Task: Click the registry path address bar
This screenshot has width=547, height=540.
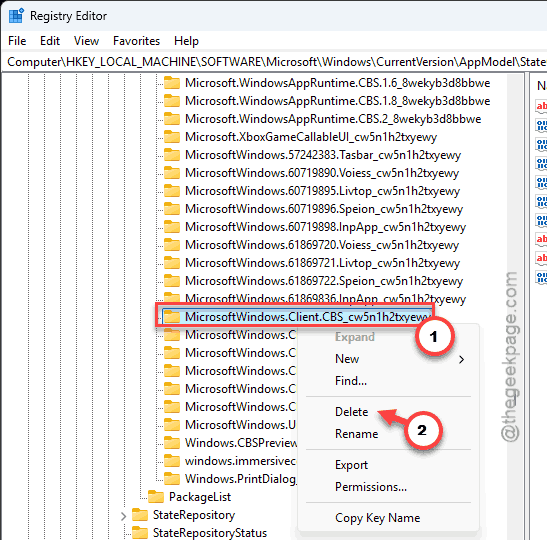Action: tap(276, 62)
